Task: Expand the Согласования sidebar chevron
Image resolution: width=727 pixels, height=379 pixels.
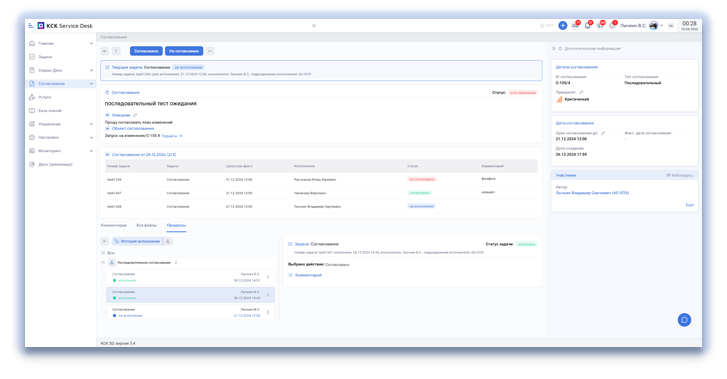Action: click(x=91, y=84)
